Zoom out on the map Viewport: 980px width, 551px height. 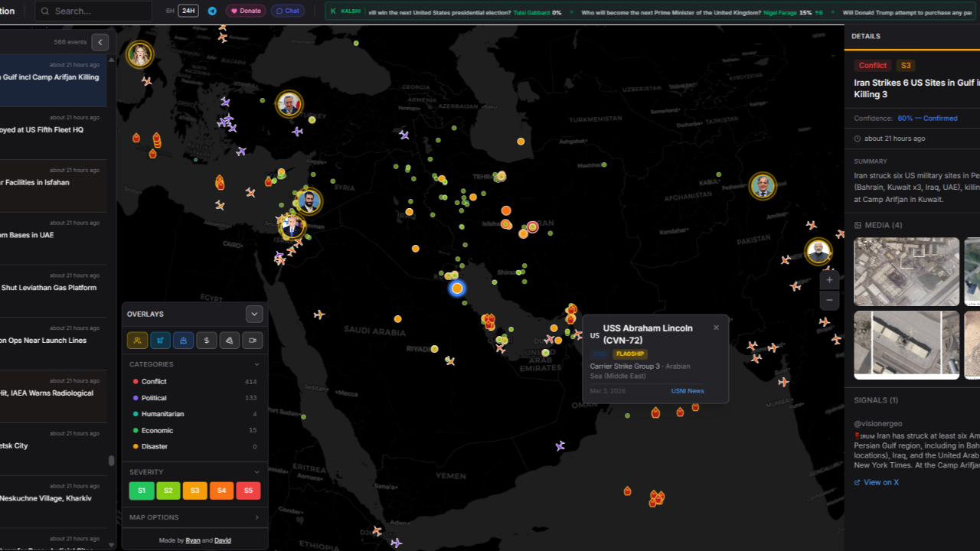829,300
